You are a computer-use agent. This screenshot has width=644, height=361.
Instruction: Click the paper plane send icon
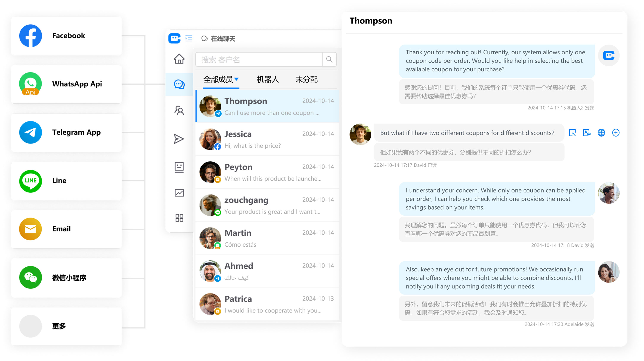pos(179,139)
